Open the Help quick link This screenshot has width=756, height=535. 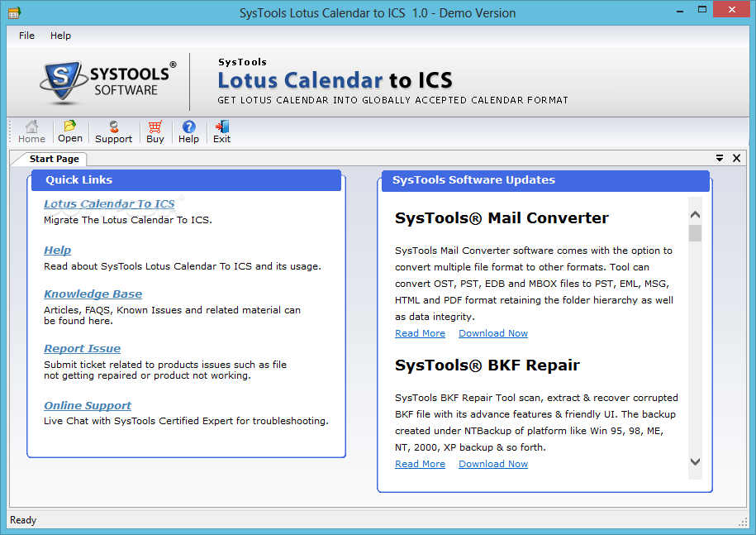pos(57,250)
